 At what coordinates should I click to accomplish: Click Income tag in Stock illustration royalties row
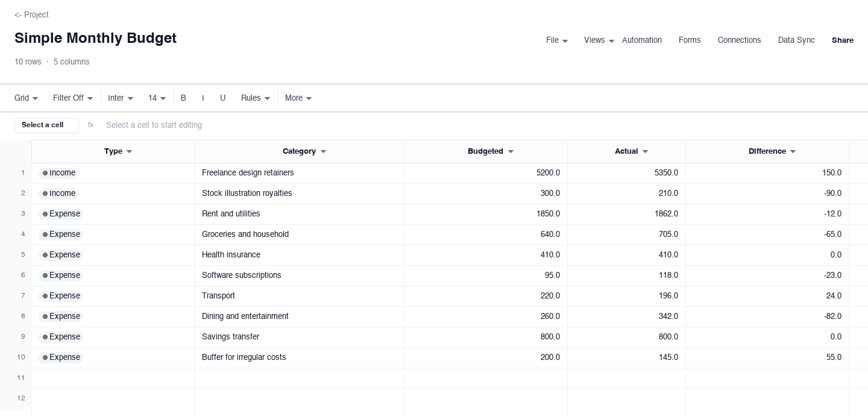[58, 194]
